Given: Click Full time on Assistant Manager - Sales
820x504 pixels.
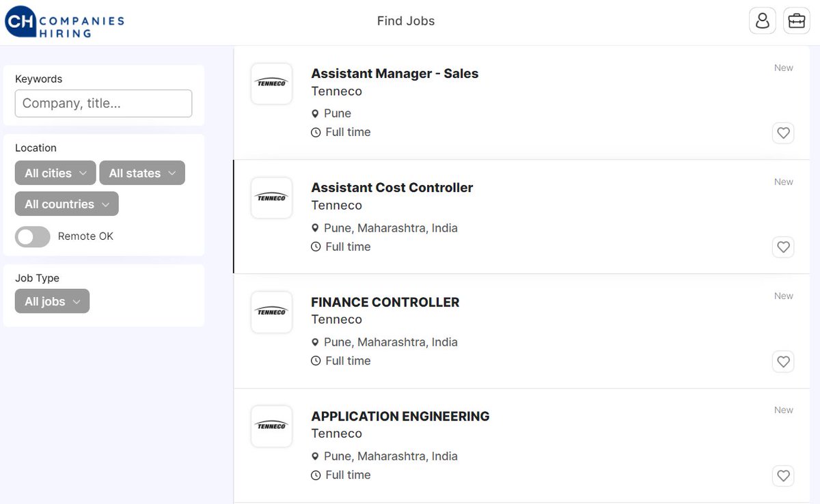Looking at the screenshot, I should point(348,132).
